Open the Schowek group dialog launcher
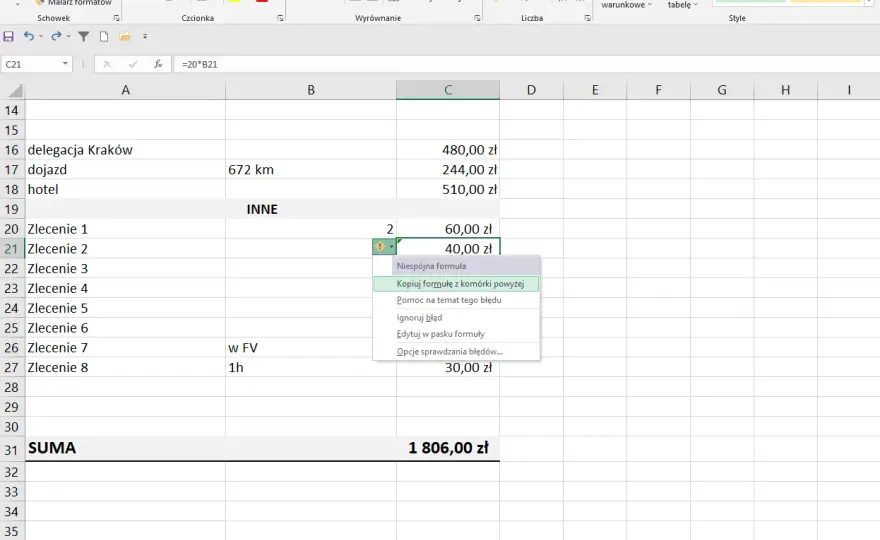 (x=116, y=18)
